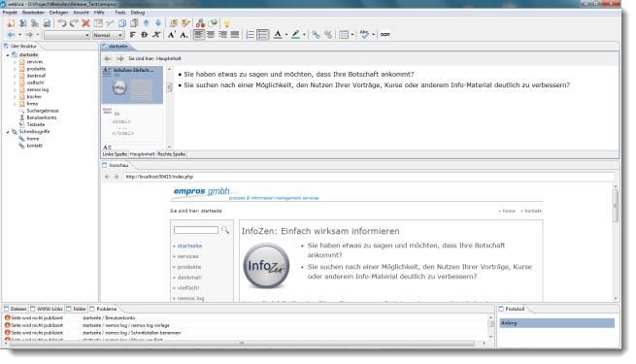Open the empty font combo box

pos(67,35)
